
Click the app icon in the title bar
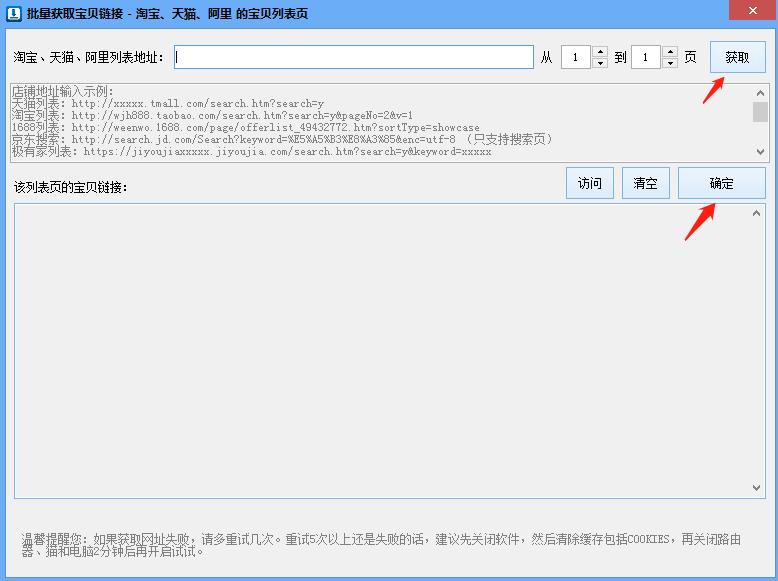point(13,13)
